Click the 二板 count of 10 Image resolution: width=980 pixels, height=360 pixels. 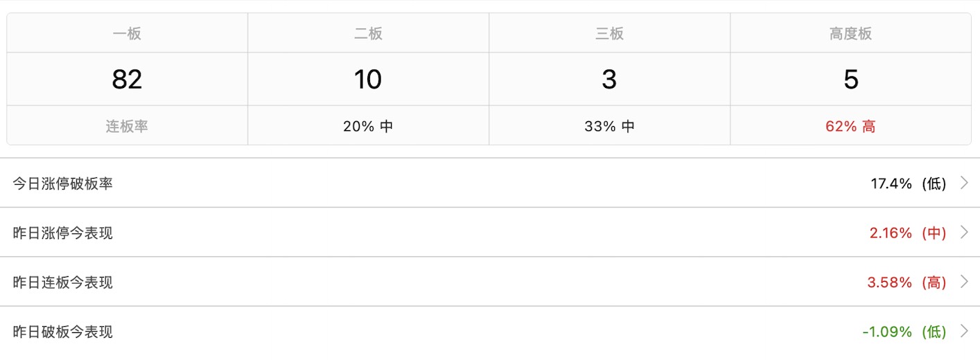[x=368, y=80]
